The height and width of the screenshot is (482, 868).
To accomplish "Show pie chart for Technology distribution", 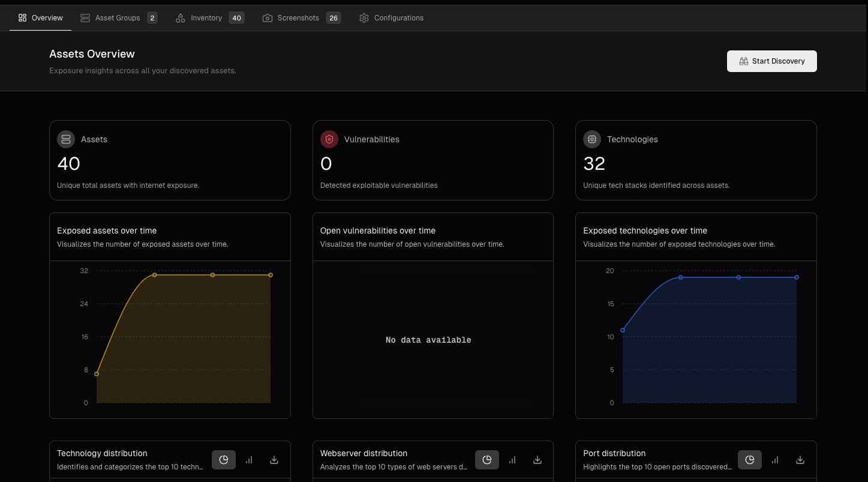I will (224, 460).
